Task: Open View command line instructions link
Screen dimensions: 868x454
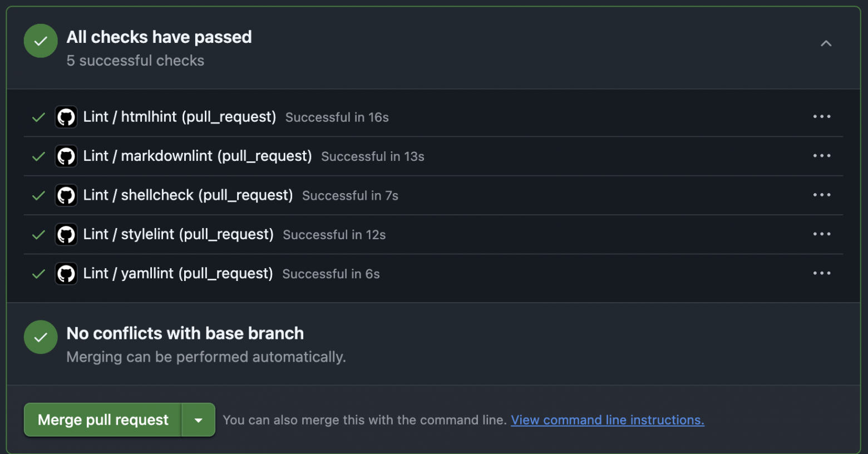Action: click(607, 420)
